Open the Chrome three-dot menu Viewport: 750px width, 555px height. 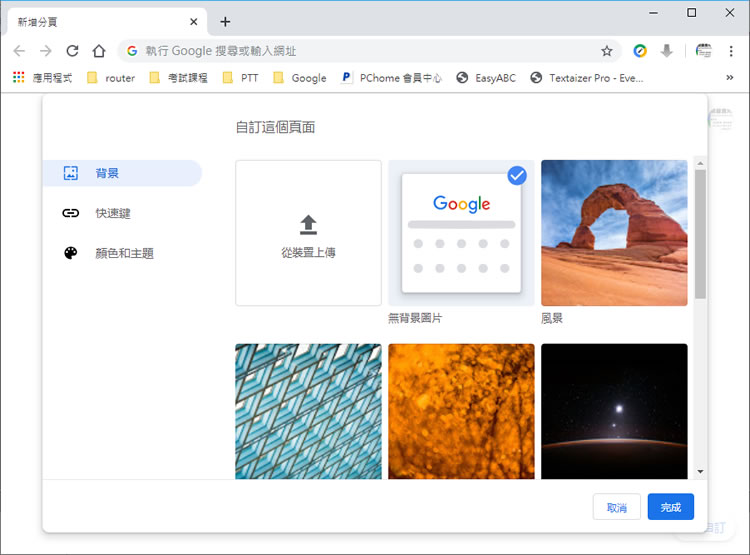(x=731, y=51)
